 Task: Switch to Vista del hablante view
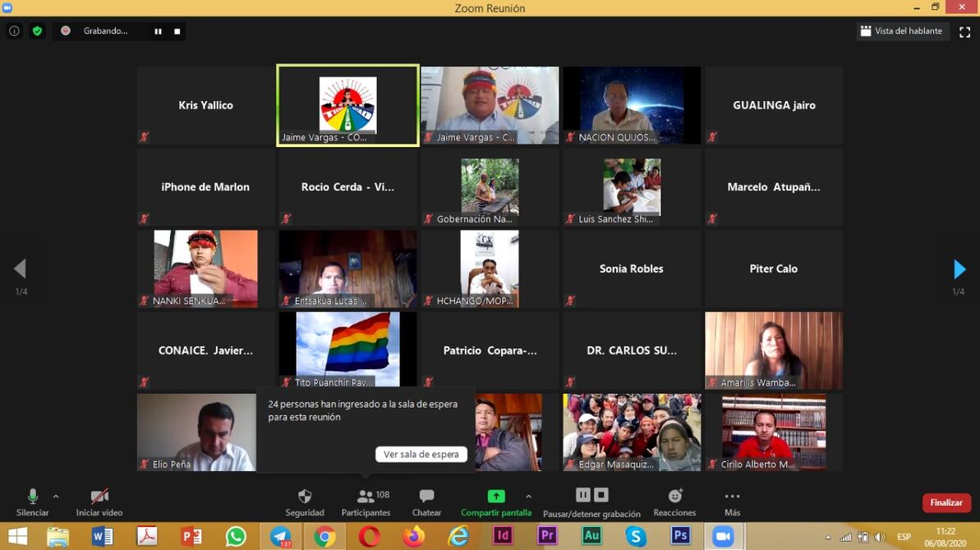(902, 31)
